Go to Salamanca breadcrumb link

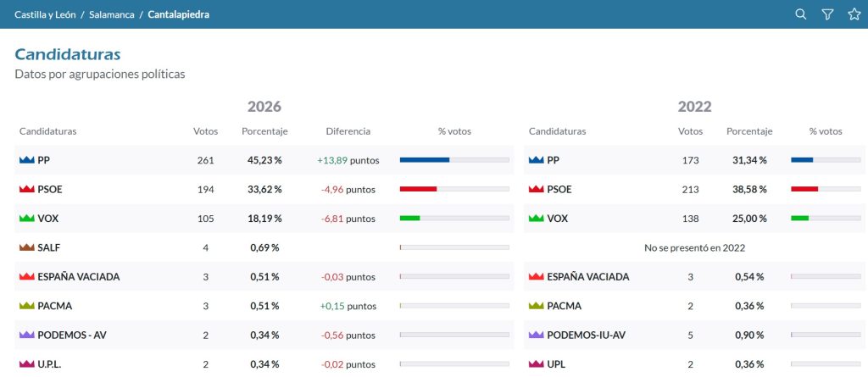tap(112, 14)
